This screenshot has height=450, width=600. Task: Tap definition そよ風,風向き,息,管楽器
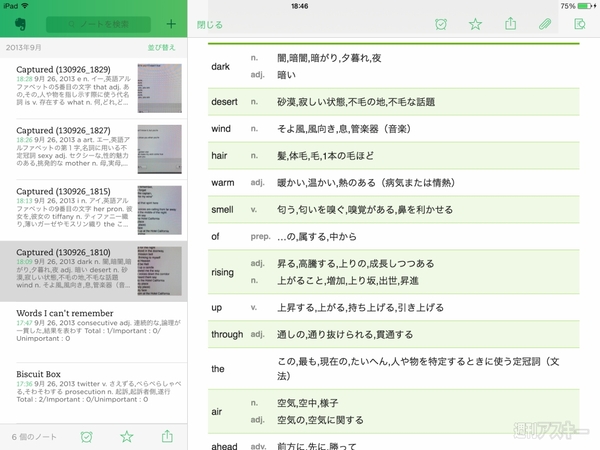[344, 129]
